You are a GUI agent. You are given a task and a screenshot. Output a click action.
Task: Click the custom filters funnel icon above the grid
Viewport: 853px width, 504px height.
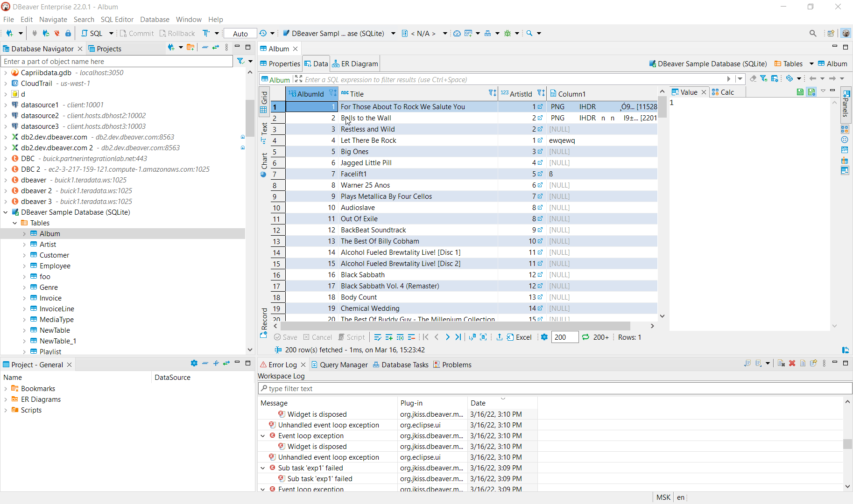(764, 78)
